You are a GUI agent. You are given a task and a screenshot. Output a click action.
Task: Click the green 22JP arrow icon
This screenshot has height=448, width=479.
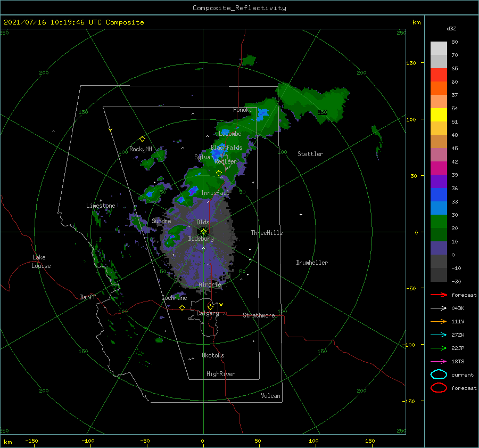point(439,348)
